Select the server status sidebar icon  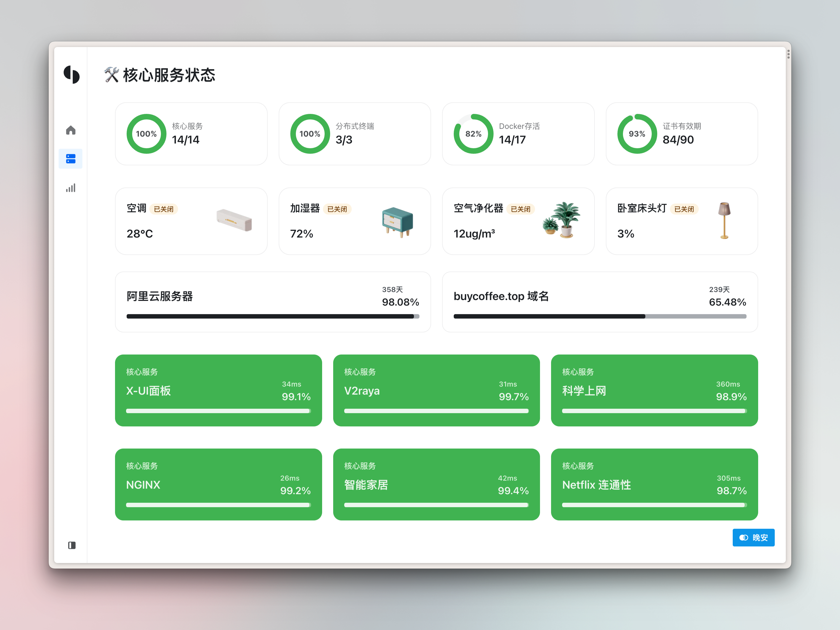(x=71, y=159)
